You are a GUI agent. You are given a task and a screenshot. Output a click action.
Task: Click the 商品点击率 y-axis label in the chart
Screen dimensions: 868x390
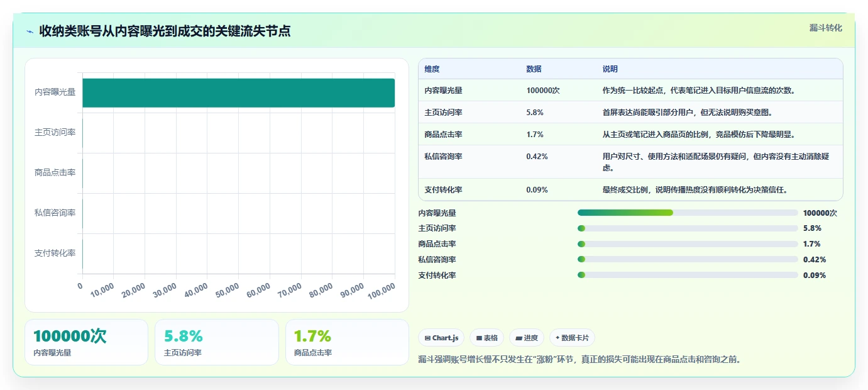pyautogui.click(x=55, y=173)
